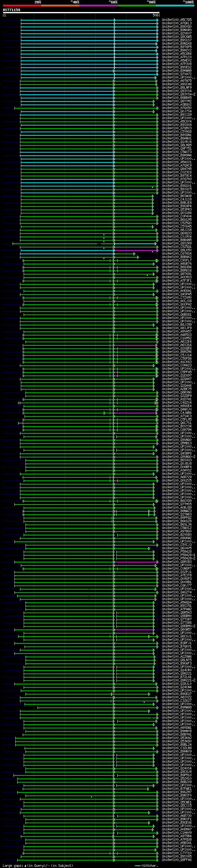Click the red ~20% identity legend segment

coord(22,6)
